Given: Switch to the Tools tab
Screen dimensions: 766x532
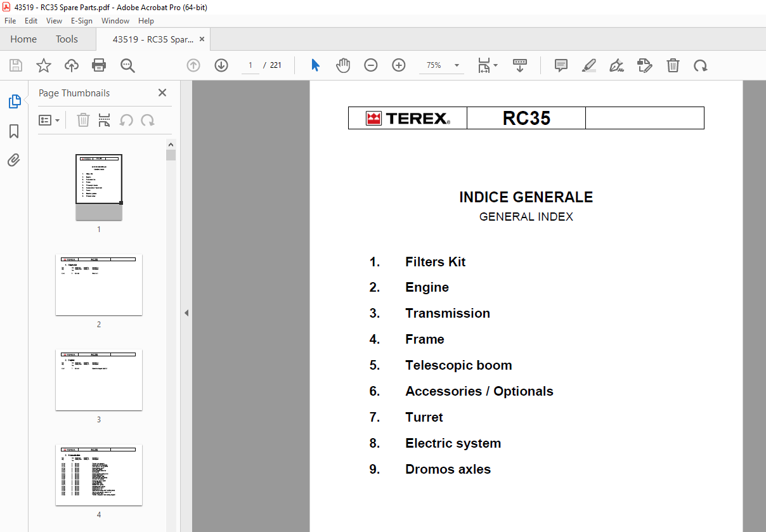Looking at the screenshot, I should [x=67, y=39].
